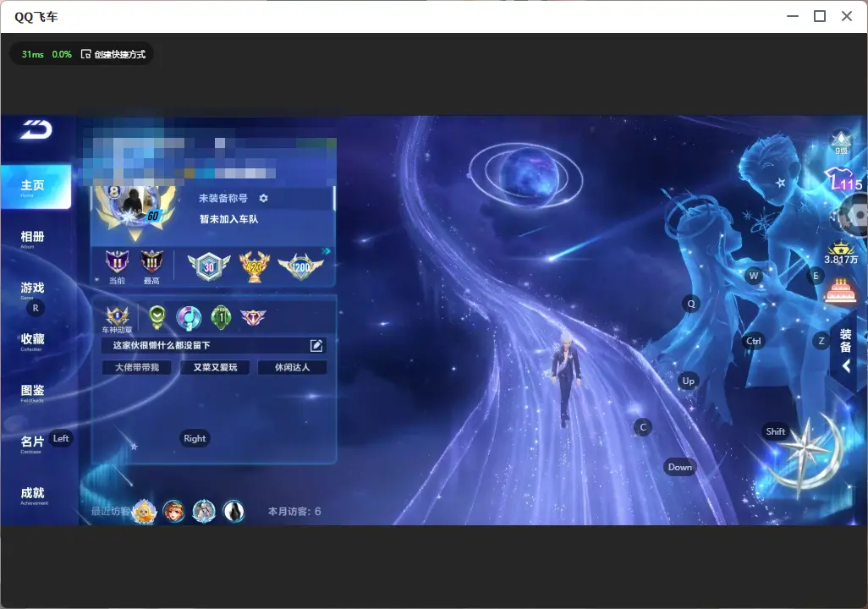Select the 大佬带带我 tag

pos(137,367)
